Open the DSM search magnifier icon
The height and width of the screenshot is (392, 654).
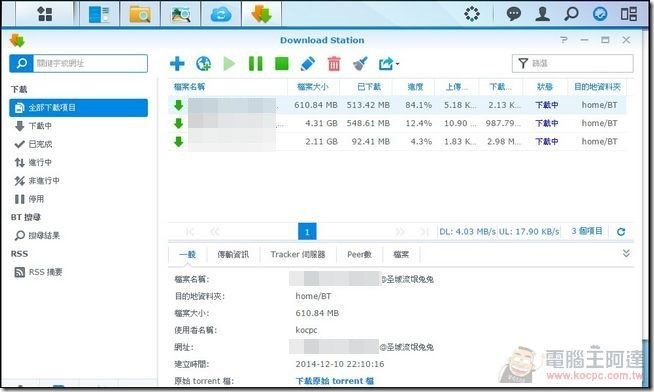(571, 14)
